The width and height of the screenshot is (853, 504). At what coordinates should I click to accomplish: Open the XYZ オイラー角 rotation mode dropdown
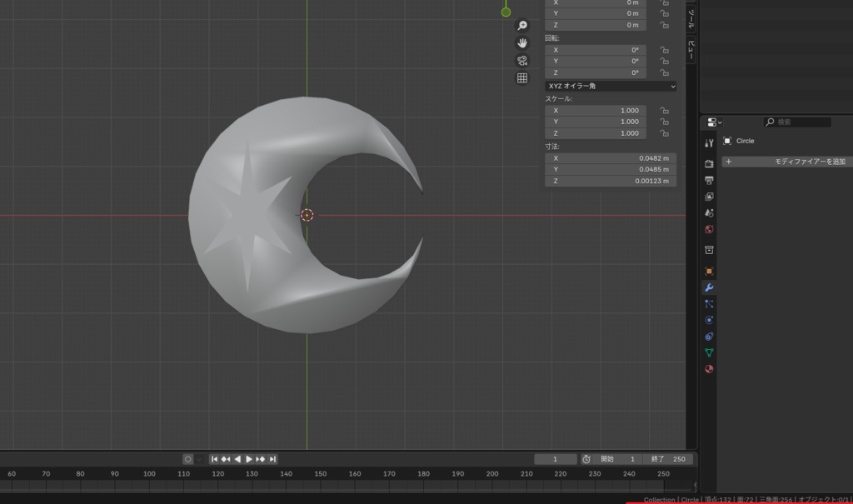611,86
